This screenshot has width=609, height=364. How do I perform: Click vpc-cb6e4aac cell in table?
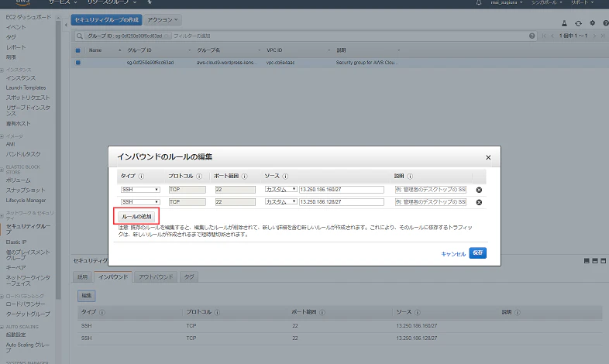280,63
